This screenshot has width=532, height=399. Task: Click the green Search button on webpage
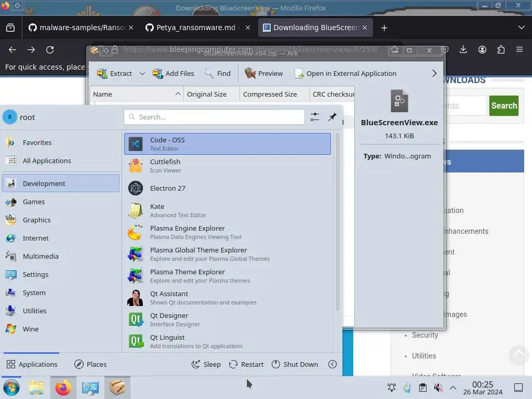(504, 105)
